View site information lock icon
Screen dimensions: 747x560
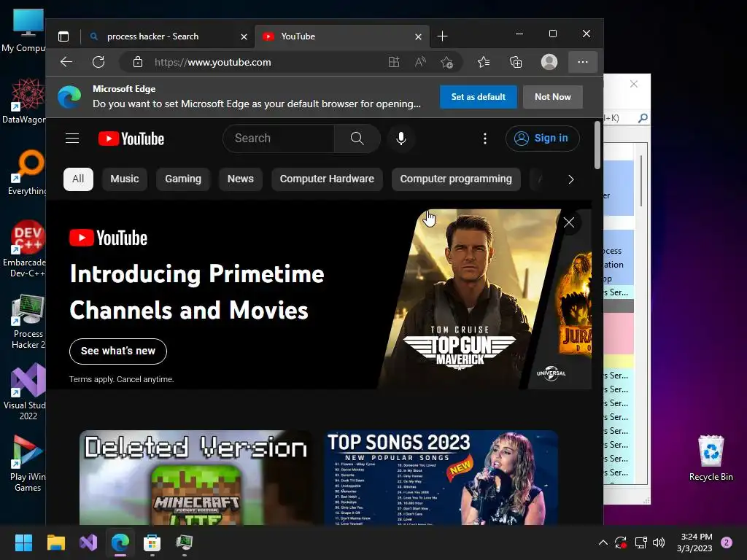point(138,62)
